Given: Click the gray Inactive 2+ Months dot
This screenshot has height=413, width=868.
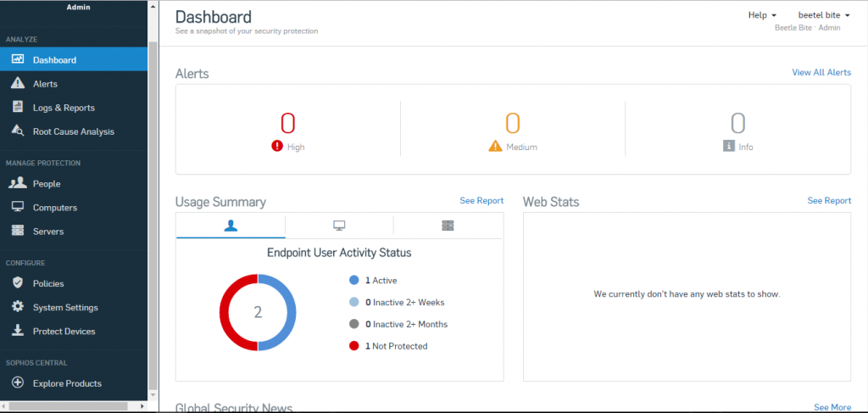Looking at the screenshot, I should point(354,324).
